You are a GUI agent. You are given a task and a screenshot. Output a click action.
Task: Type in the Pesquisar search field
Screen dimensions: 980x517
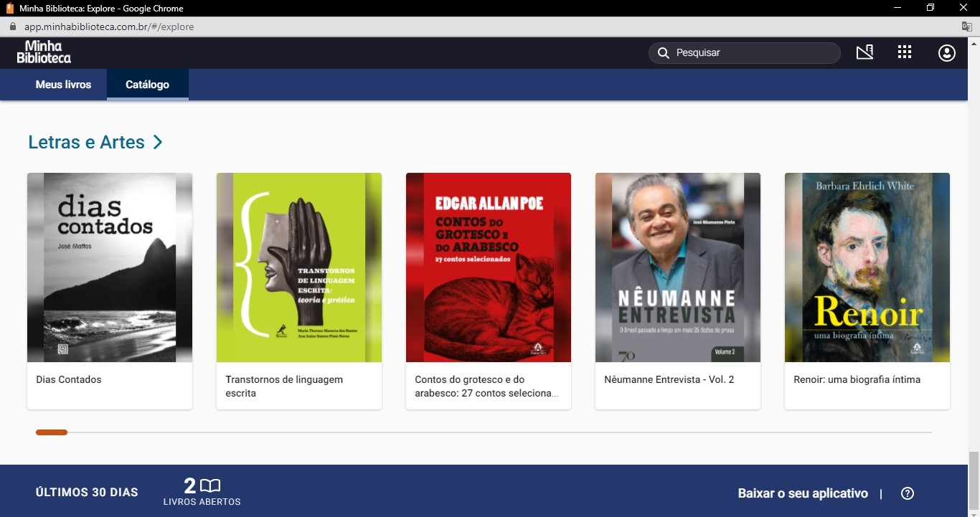pyautogui.click(x=753, y=53)
